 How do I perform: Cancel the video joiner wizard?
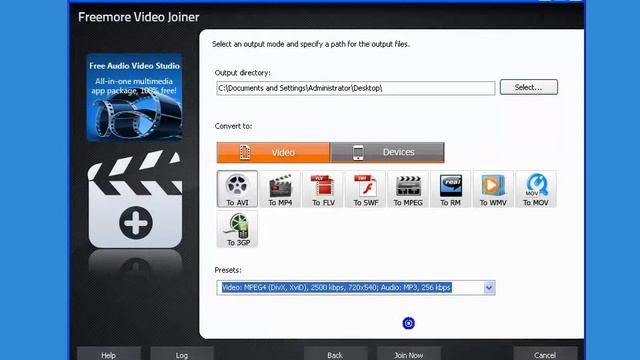[545, 354]
